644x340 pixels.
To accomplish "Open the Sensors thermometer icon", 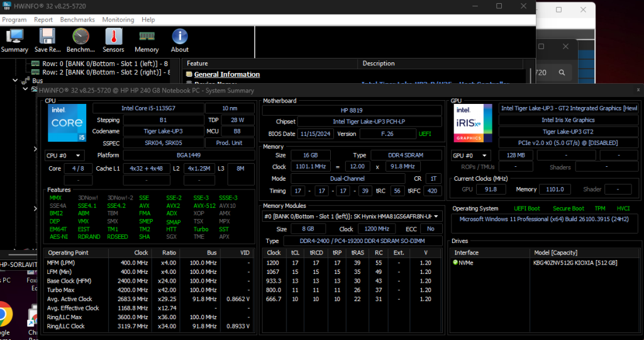I will pos(113,37).
